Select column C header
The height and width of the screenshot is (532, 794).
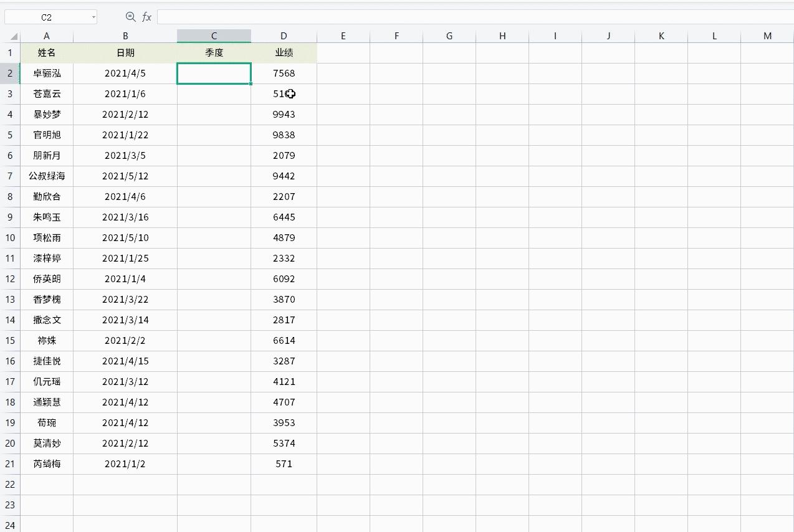point(214,36)
